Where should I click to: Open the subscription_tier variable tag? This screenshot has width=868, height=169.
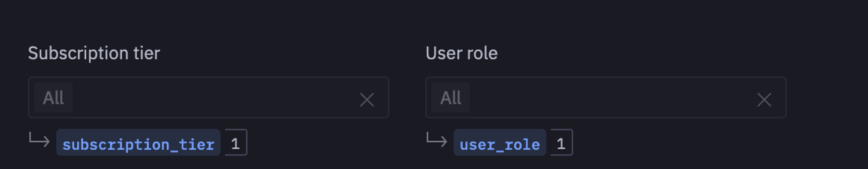coord(138,142)
